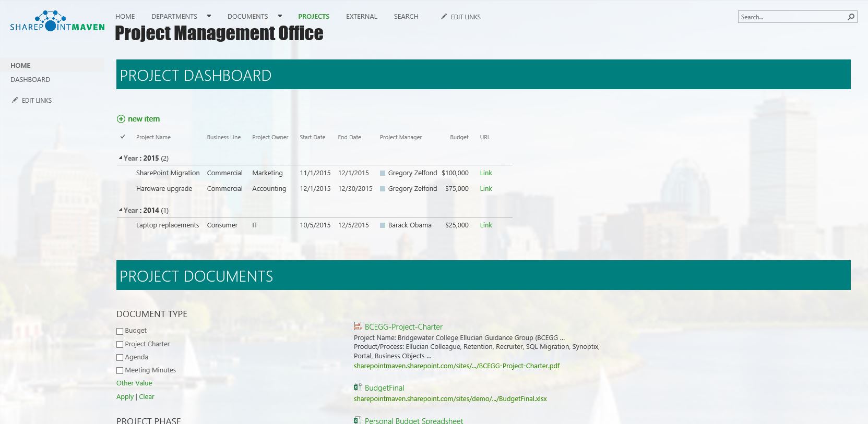The height and width of the screenshot is (424, 868).
Task: Open the BCEGG-Project-Charter document title
Action: (x=403, y=327)
